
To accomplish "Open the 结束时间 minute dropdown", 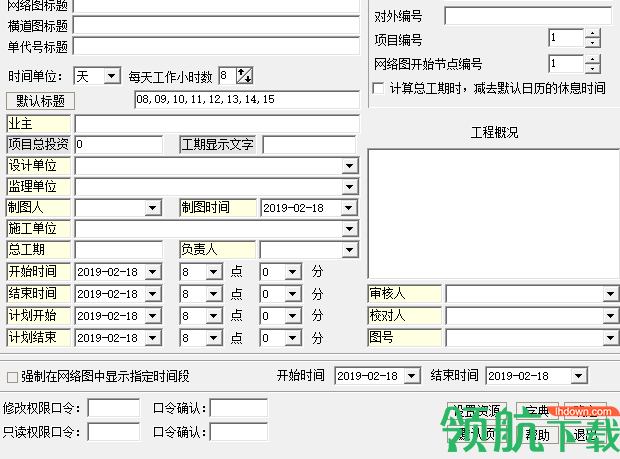I will pyautogui.click(x=293, y=294).
